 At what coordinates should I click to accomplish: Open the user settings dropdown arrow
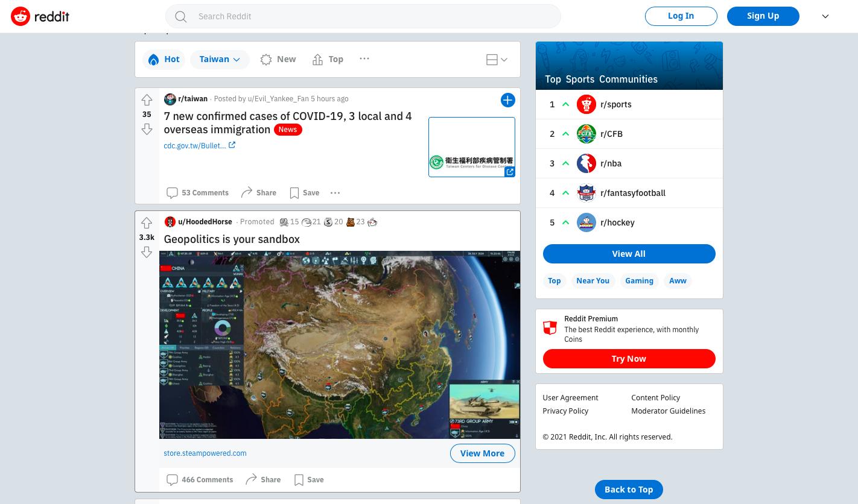pyautogui.click(x=825, y=16)
